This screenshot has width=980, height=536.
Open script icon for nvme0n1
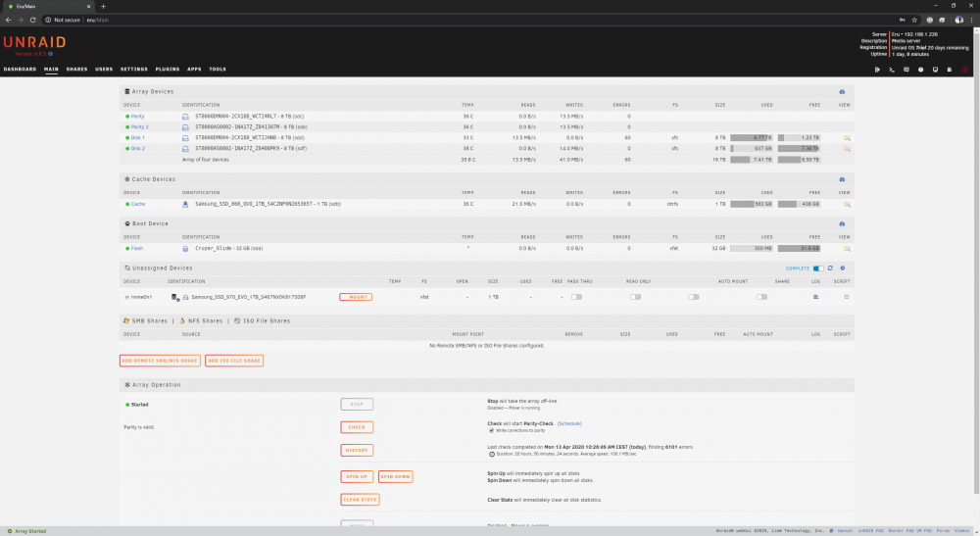(x=847, y=297)
